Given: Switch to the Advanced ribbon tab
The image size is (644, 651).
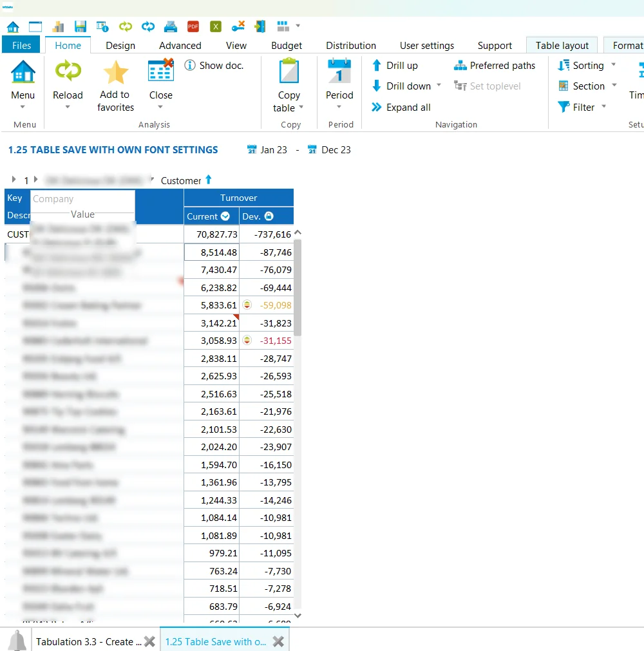Looking at the screenshot, I should point(180,45).
